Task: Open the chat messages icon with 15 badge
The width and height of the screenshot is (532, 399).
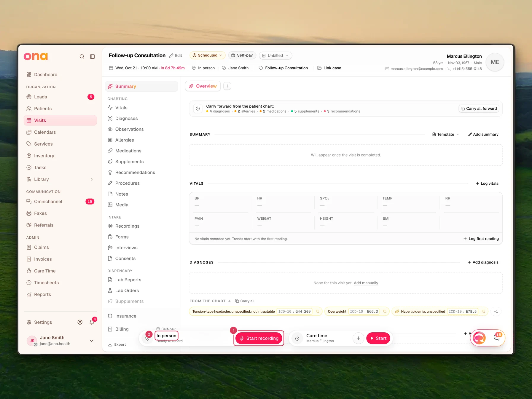Action: 497,338
